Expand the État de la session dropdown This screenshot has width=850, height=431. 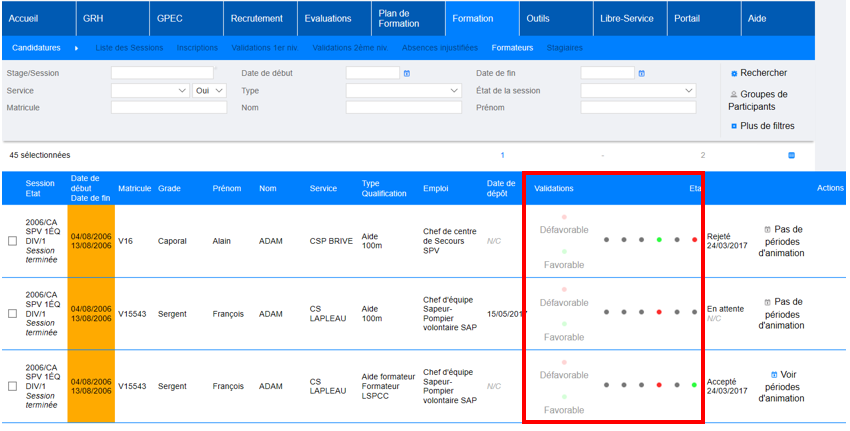638,90
